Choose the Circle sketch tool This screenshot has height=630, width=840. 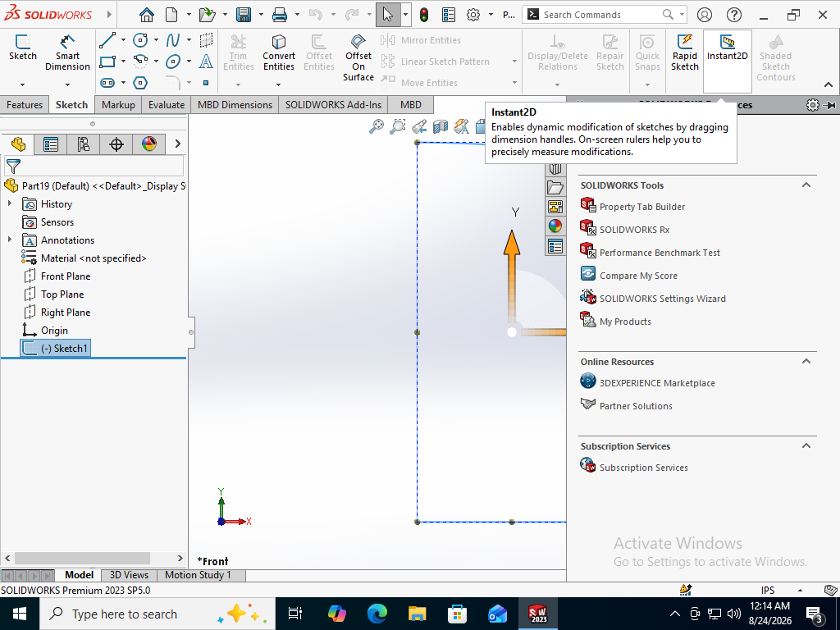pos(140,40)
